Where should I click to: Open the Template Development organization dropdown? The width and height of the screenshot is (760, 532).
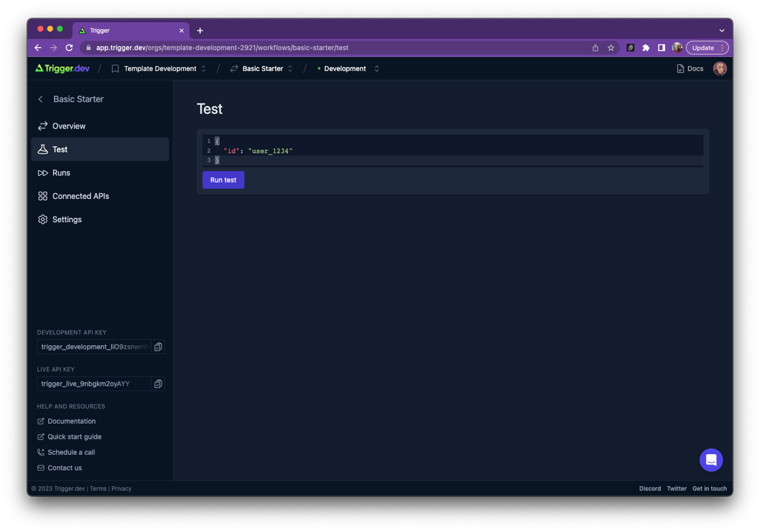[159, 68]
